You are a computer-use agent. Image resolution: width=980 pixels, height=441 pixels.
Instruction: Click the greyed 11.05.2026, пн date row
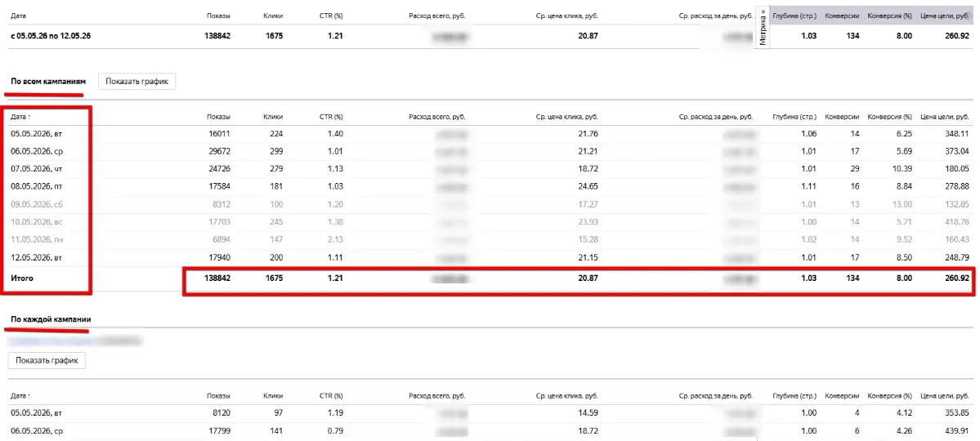36,240
